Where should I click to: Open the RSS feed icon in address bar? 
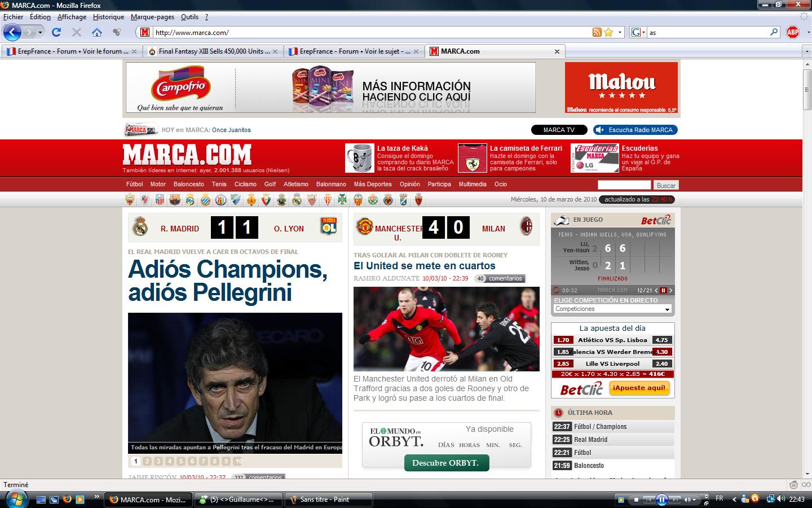(x=597, y=32)
